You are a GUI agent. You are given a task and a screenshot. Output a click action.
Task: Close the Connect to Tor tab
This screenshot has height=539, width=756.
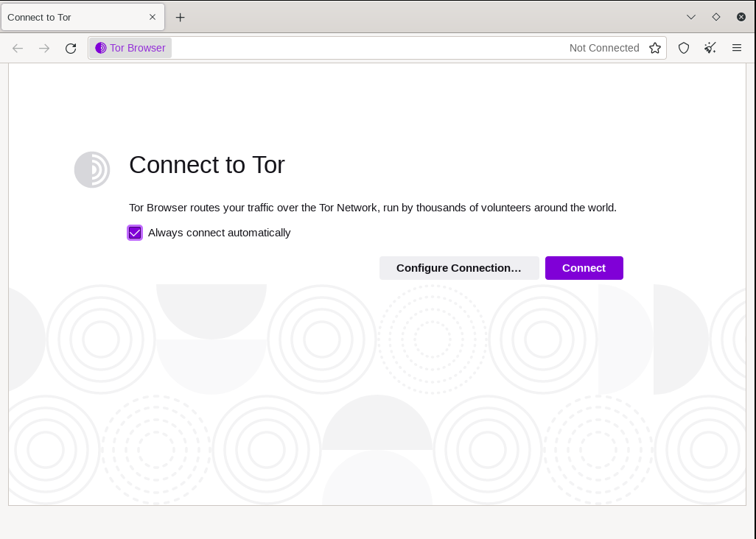[x=153, y=17]
